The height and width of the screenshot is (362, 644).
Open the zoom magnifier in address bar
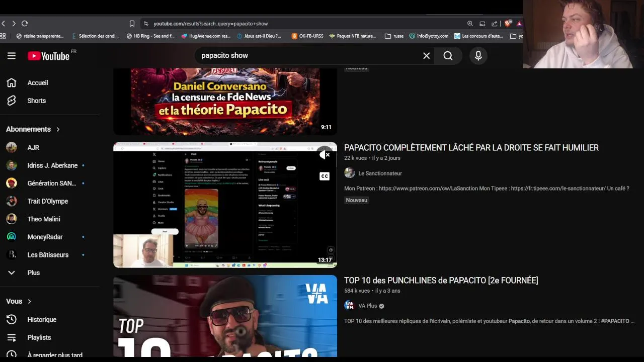pos(470,24)
